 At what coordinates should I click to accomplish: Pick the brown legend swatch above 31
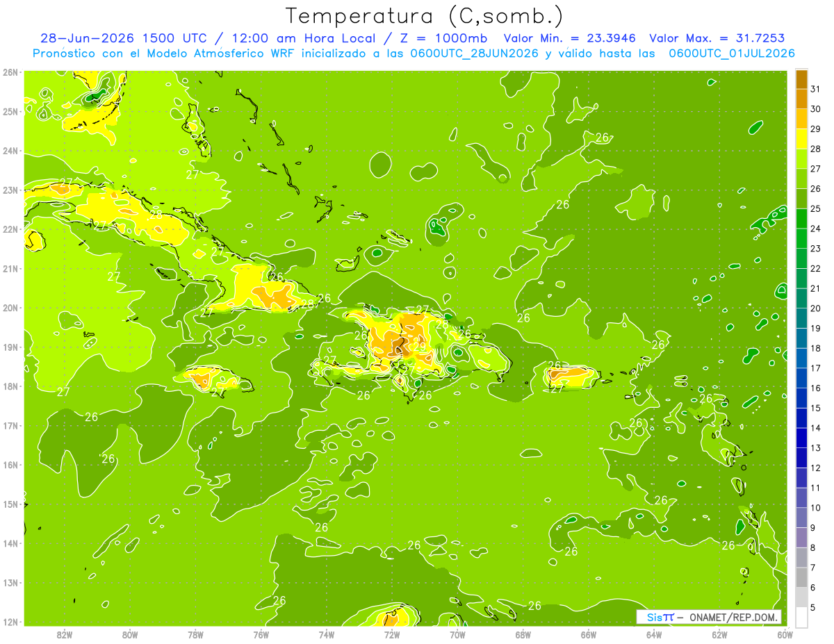(801, 79)
